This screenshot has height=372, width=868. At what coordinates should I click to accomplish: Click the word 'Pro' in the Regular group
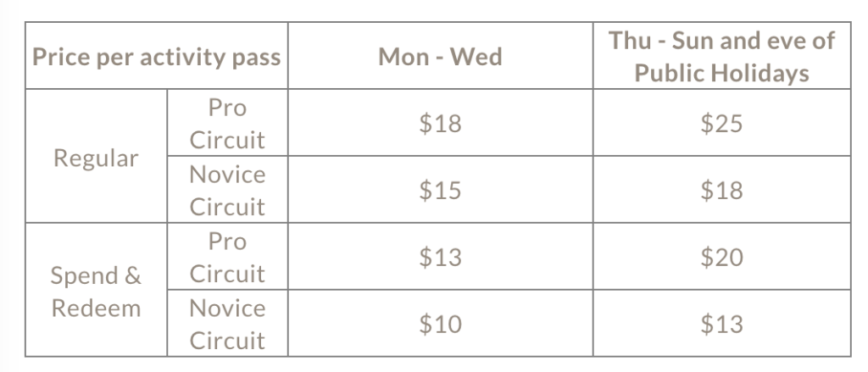coord(227,108)
